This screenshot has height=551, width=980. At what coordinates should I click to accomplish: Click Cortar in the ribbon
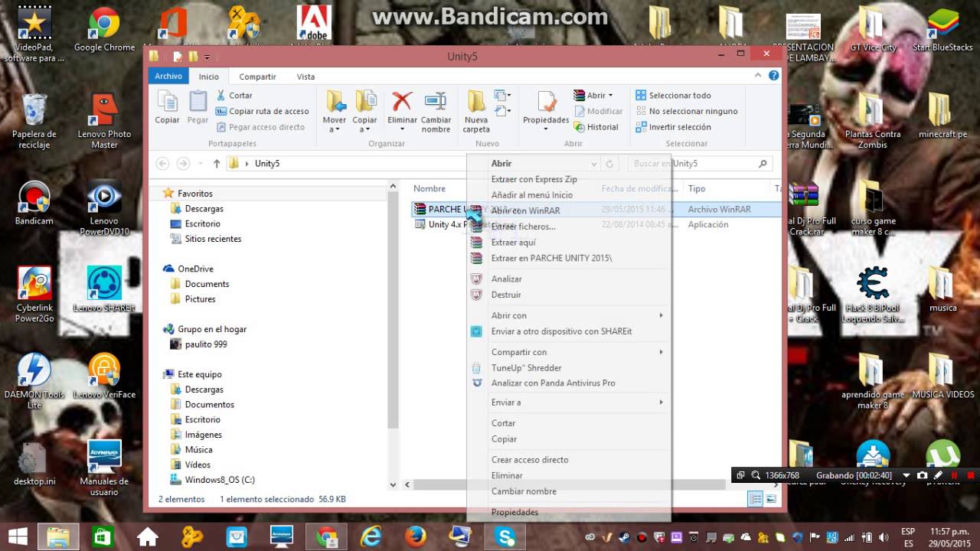[234, 96]
